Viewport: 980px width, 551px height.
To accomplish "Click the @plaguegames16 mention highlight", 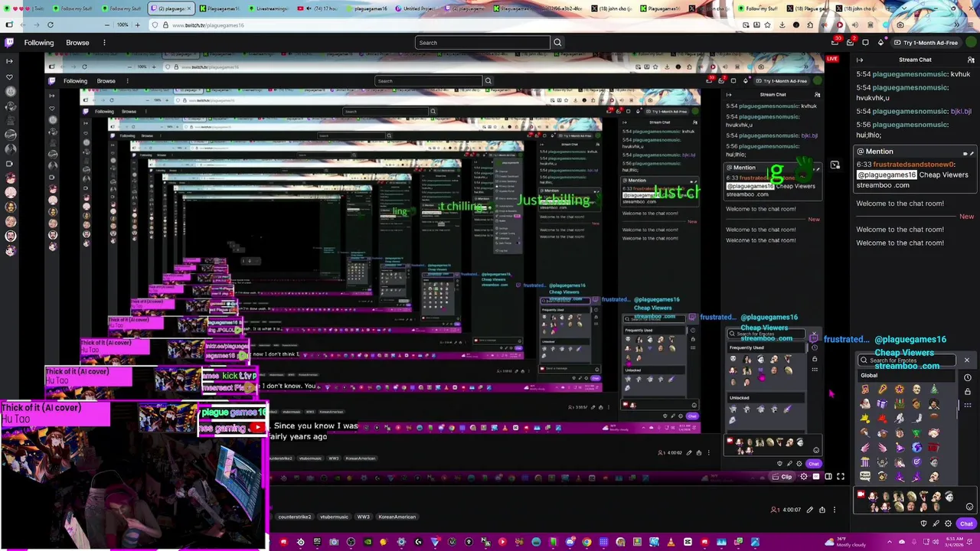I will (886, 174).
